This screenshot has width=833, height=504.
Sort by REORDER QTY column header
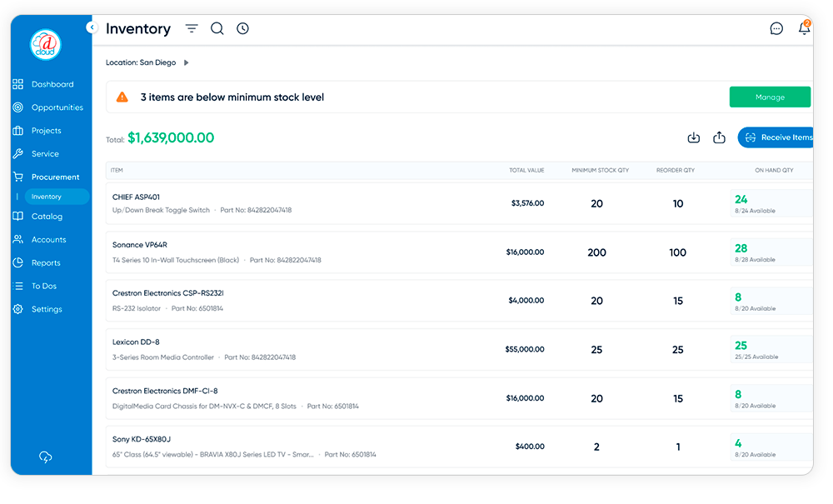point(676,171)
